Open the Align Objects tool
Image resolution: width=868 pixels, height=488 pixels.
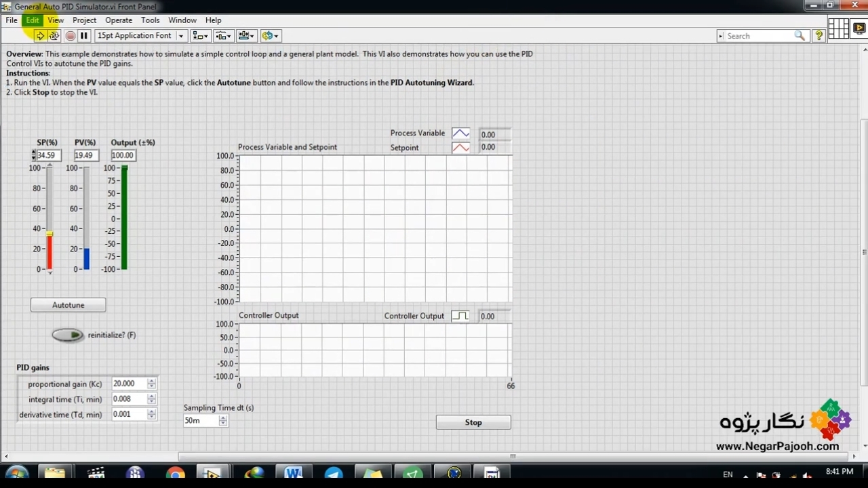(x=200, y=36)
